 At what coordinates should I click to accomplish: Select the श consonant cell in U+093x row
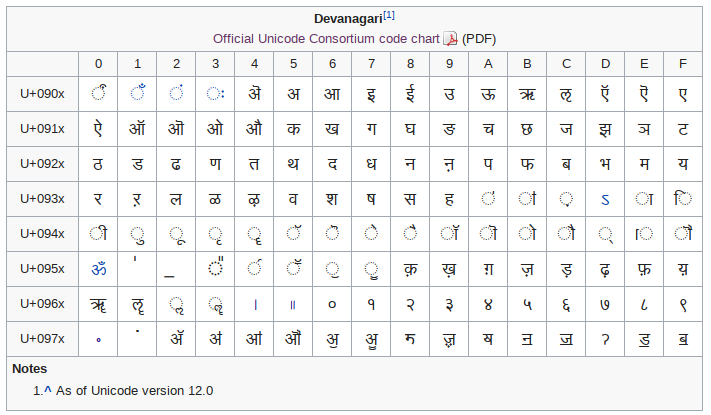pyautogui.click(x=332, y=199)
